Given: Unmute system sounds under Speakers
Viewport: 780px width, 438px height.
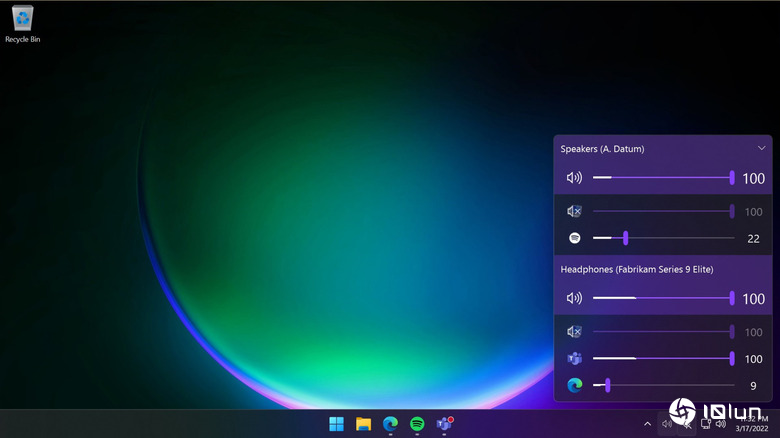Looking at the screenshot, I should [574, 211].
